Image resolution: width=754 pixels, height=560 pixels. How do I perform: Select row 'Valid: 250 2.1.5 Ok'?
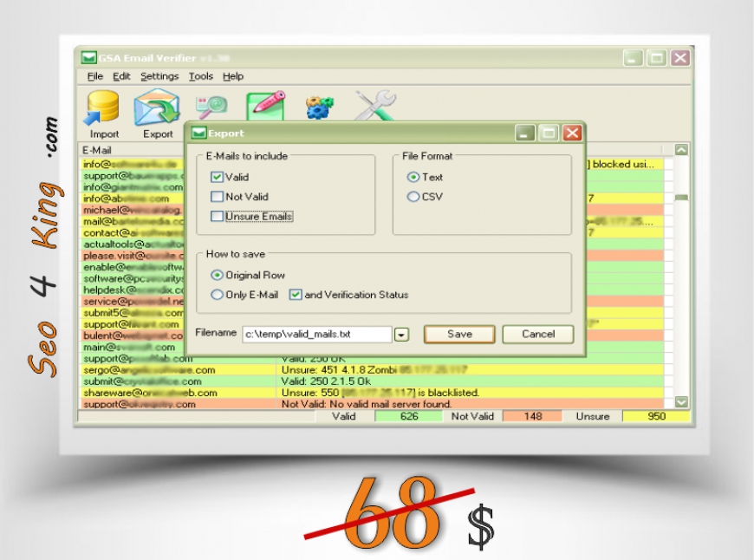[371, 381]
